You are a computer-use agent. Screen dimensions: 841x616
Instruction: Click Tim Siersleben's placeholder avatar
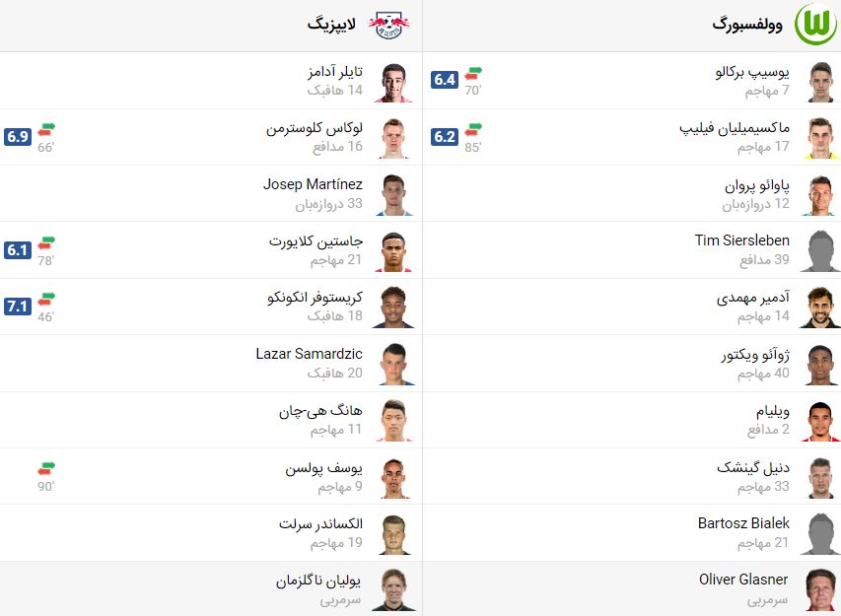coord(820,250)
